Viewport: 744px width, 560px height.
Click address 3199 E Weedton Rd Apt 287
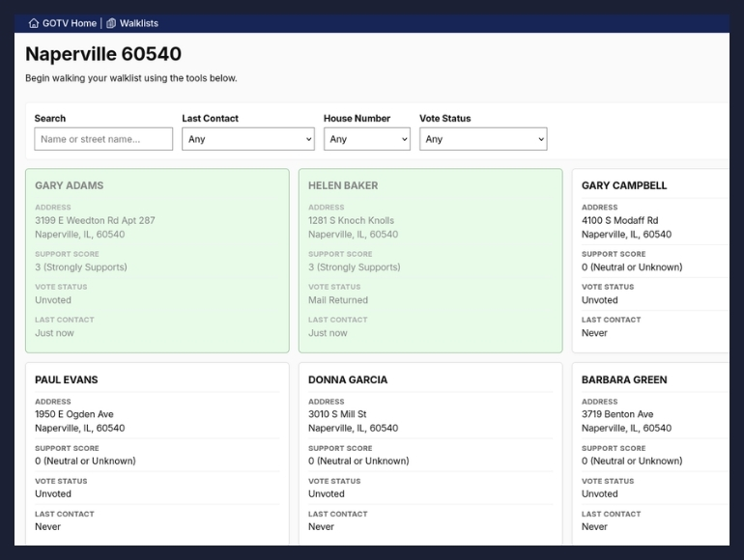click(x=95, y=220)
